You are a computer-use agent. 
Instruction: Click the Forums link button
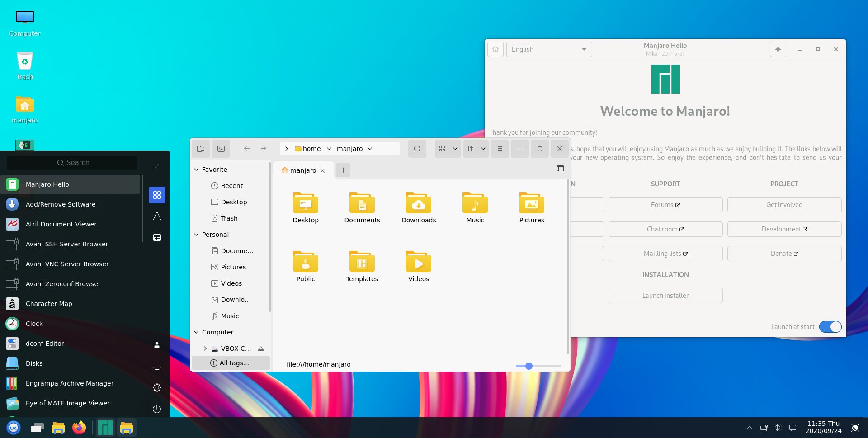pos(665,205)
